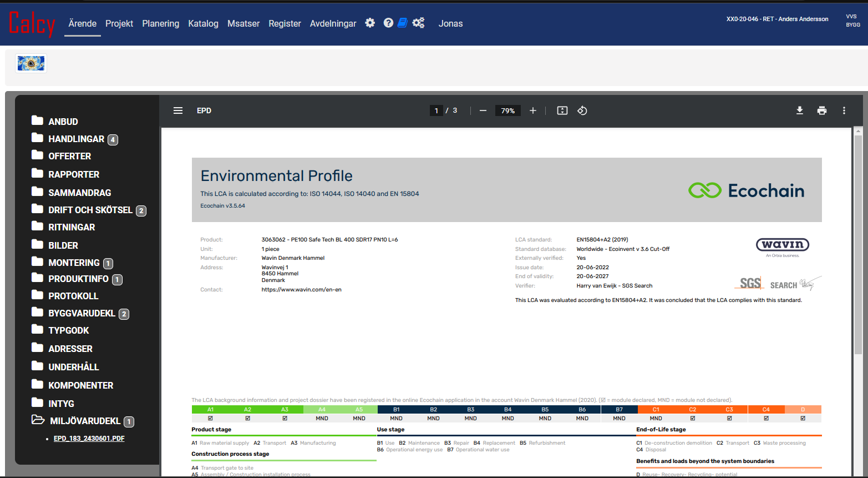Screen dimensions: 868x478
Task: Open the Ärende menu tab
Action: (83, 23)
